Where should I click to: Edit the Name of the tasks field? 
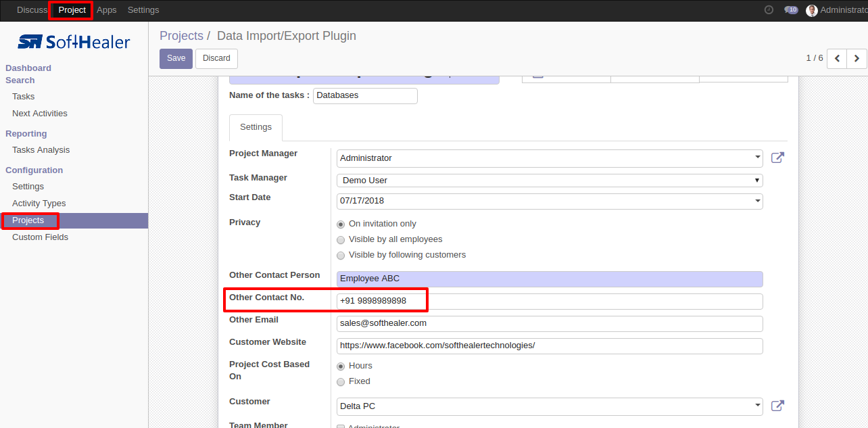point(365,95)
